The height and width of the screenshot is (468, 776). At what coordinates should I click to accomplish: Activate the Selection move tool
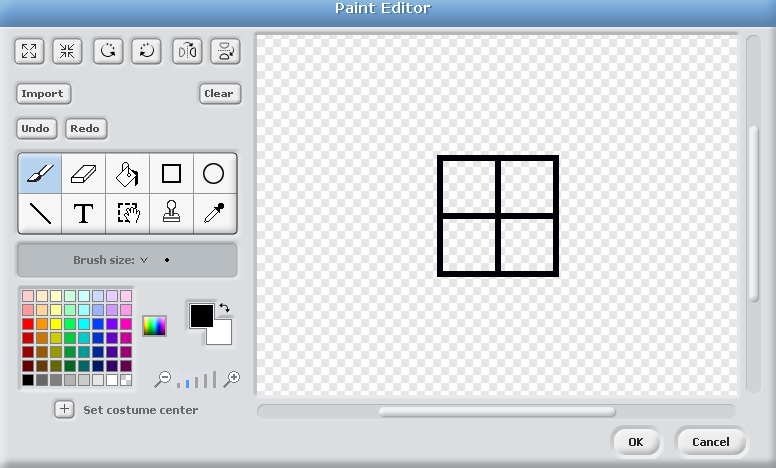click(127, 213)
